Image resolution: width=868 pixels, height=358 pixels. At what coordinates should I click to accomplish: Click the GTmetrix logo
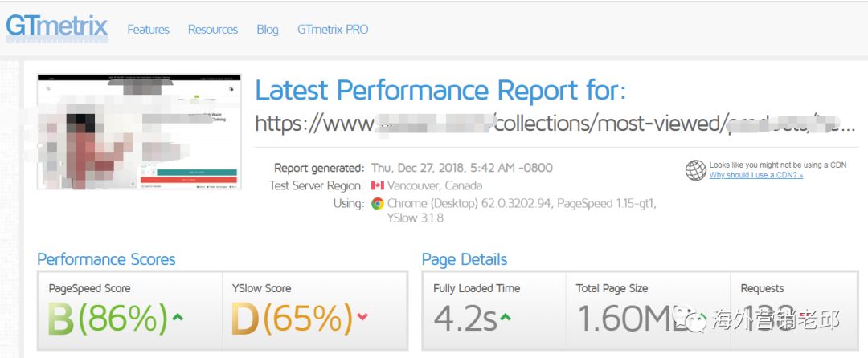[x=57, y=27]
